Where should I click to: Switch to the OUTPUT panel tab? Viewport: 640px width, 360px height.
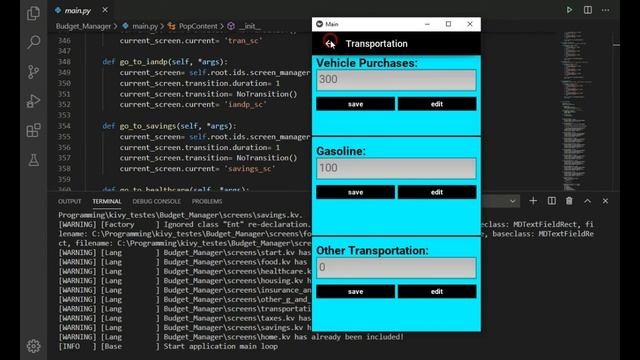[x=69, y=201]
